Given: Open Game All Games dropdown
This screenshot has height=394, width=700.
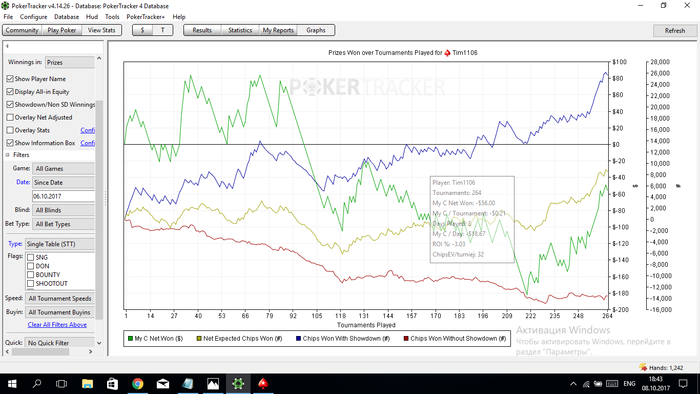Looking at the screenshot, I should 63,169.
